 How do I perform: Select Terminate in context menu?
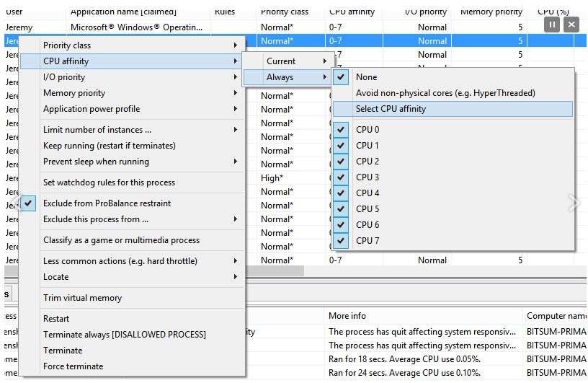[x=132, y=351]
